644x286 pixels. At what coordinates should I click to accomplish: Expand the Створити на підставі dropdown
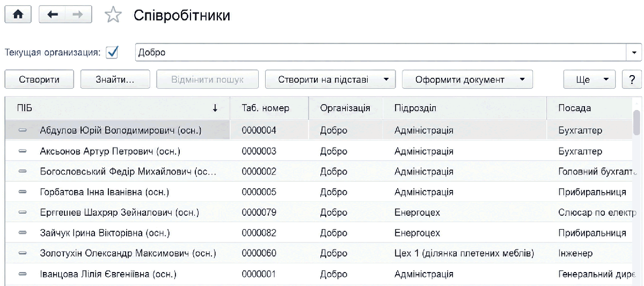386,79
